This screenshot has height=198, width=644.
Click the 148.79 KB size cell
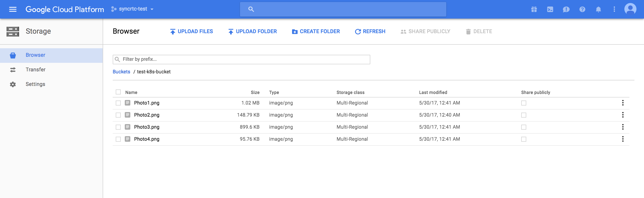coord(248,115)
